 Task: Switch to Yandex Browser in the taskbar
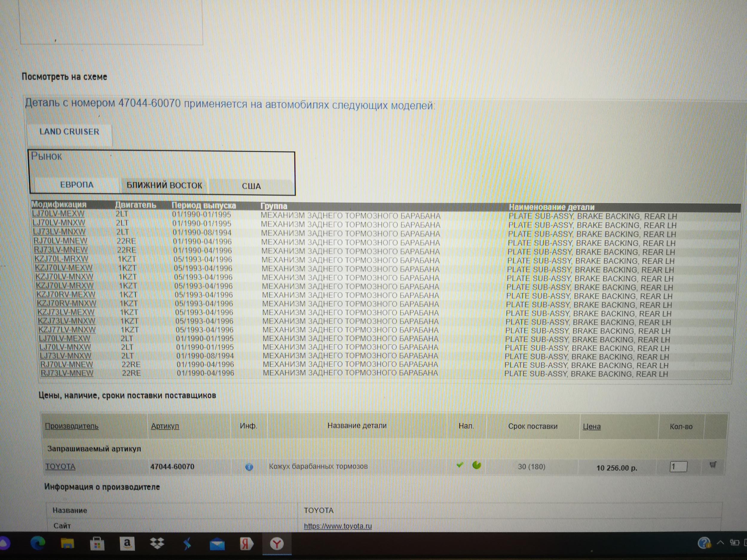277,544
